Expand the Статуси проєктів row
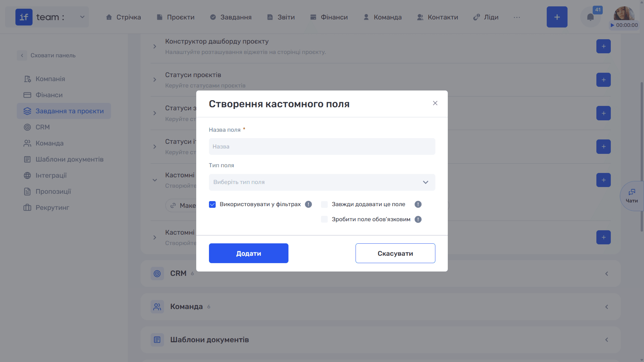The height and width of the screenshot is (362, 644). [155, 80]
